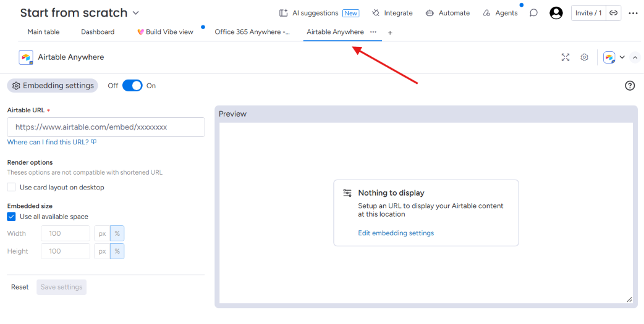Open the Office 365 Anywhere tab
644x324 pixels.
[252, 32]
